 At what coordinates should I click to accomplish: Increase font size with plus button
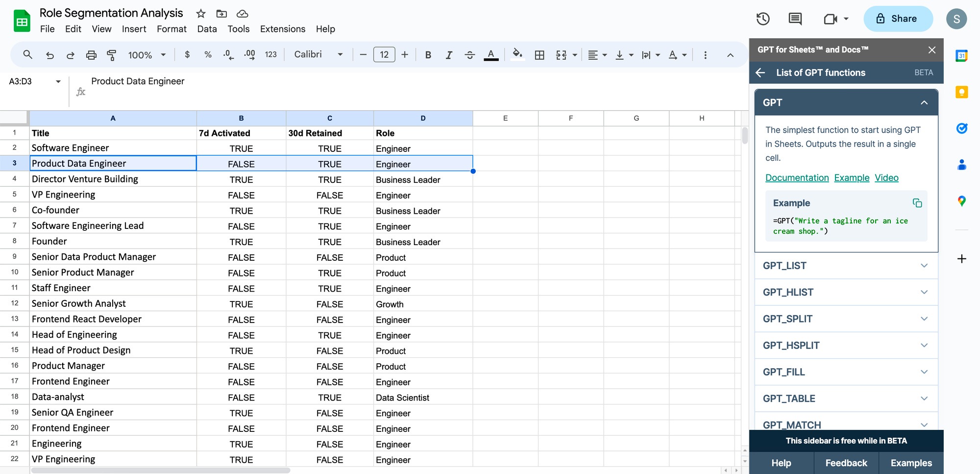tap(405, 55)
